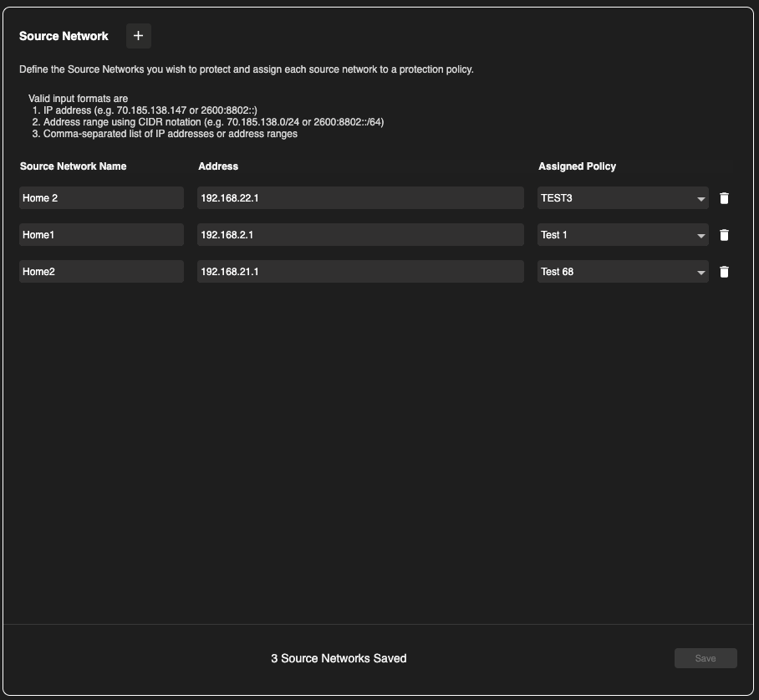Edit the Home 2 network name field
This screenshot has height=700, width=759.
[x=101, y=198]
